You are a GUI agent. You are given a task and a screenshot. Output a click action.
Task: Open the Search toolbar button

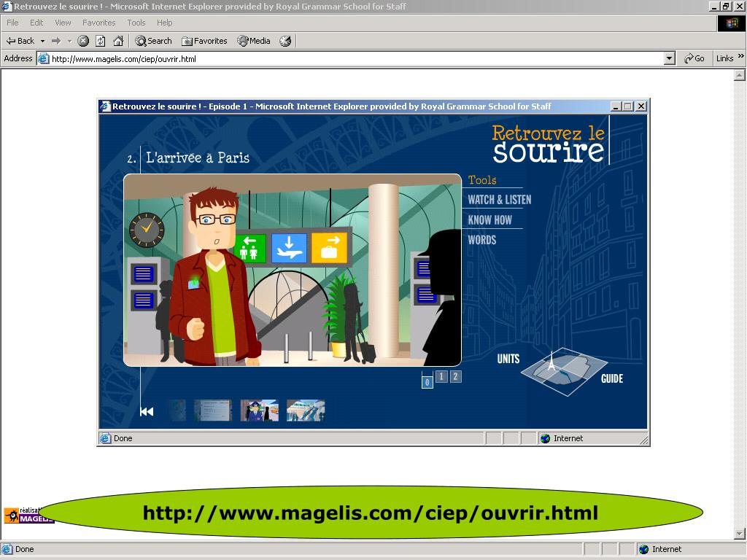click(153, 41)
